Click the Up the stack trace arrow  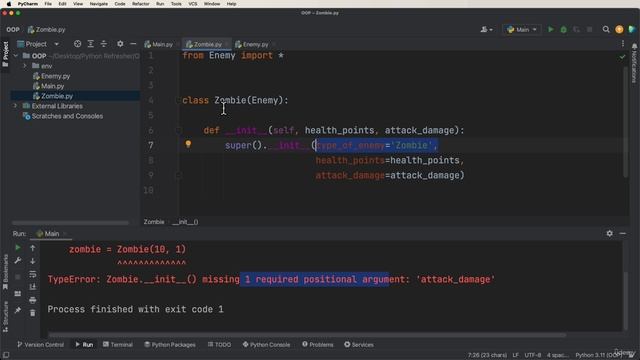pyautogui.click(x=33, y=248)
